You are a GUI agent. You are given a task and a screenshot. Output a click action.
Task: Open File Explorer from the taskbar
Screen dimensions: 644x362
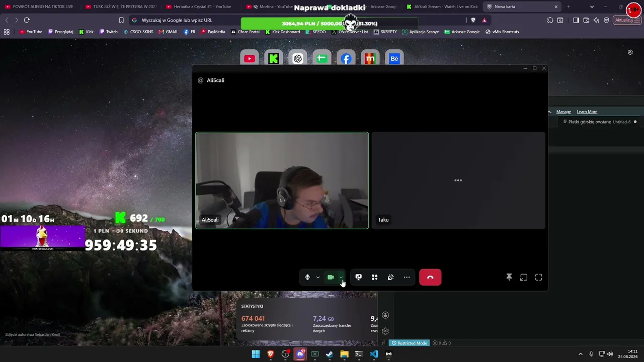[x=344, y=354]
